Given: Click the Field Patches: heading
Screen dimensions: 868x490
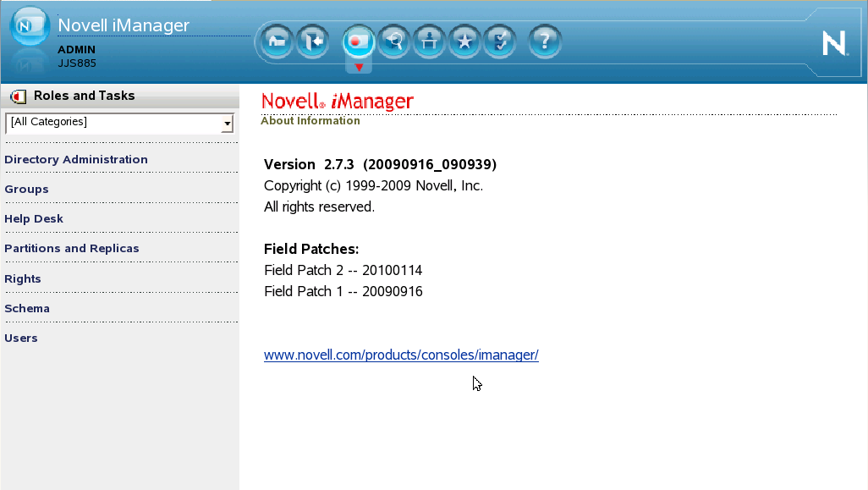Looking at the screenshot, I should 311,249.
